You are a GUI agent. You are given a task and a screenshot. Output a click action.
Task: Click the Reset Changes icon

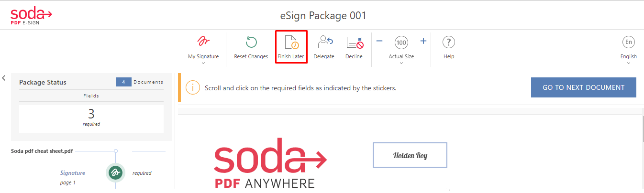(251, 42)
